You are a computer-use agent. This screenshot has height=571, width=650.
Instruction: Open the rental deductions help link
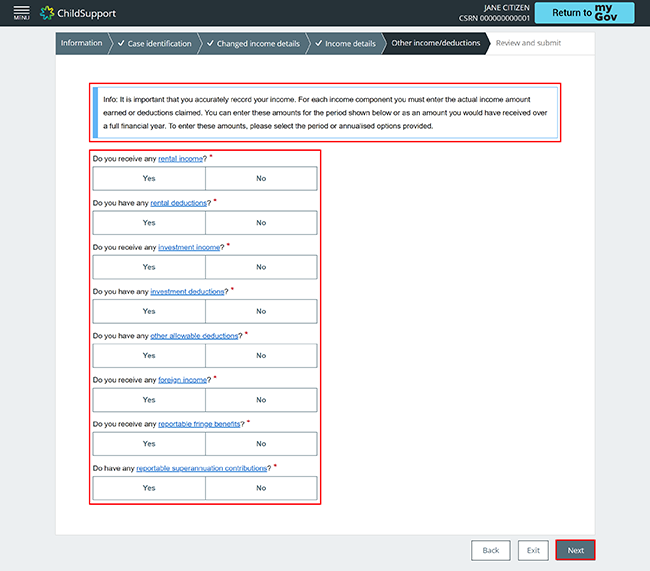tap(178, 203)
